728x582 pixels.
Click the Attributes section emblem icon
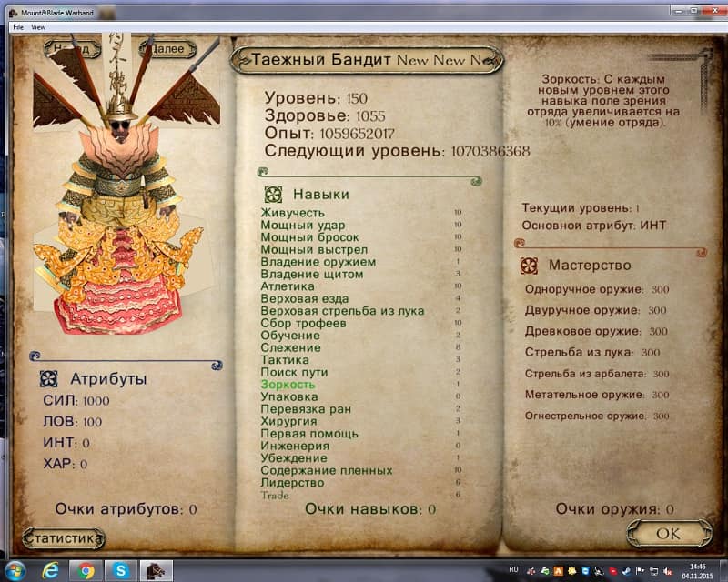tap(48, 379)
